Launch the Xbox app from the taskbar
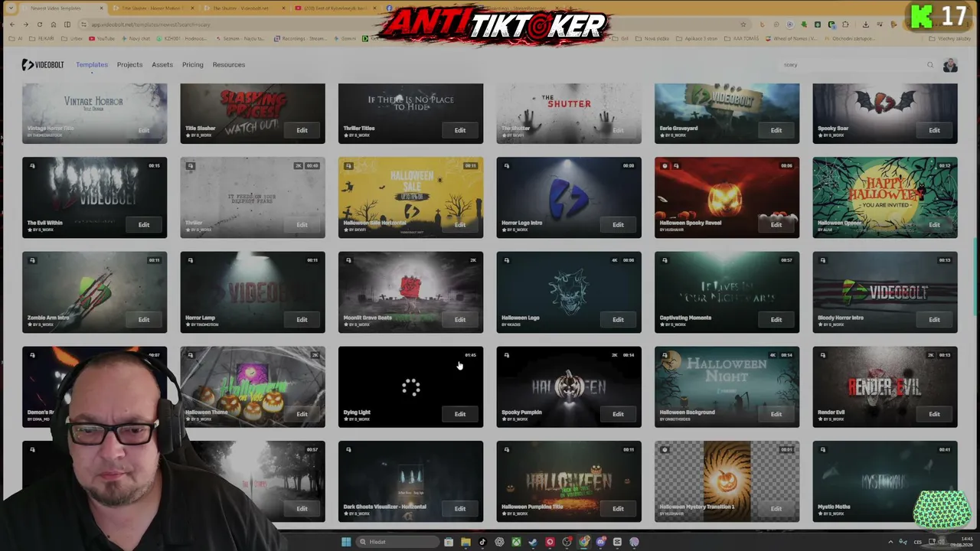Image resolution: width=980 pixels, height=551 pixels. coord(516,542)
